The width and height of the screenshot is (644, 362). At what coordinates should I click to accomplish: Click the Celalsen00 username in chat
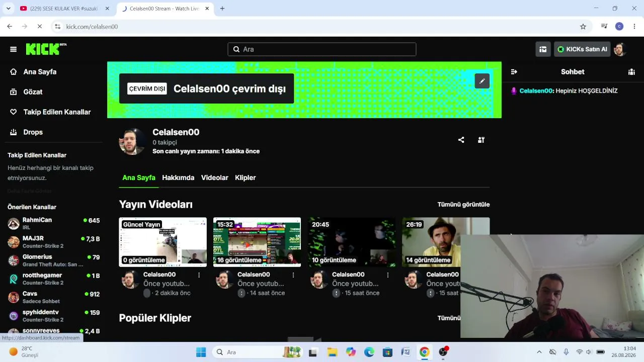click(x=536, y=91)
